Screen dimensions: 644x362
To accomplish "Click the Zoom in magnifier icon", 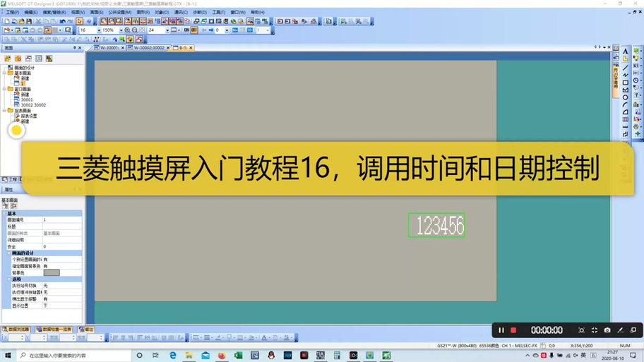I will [x=127, y=30].
